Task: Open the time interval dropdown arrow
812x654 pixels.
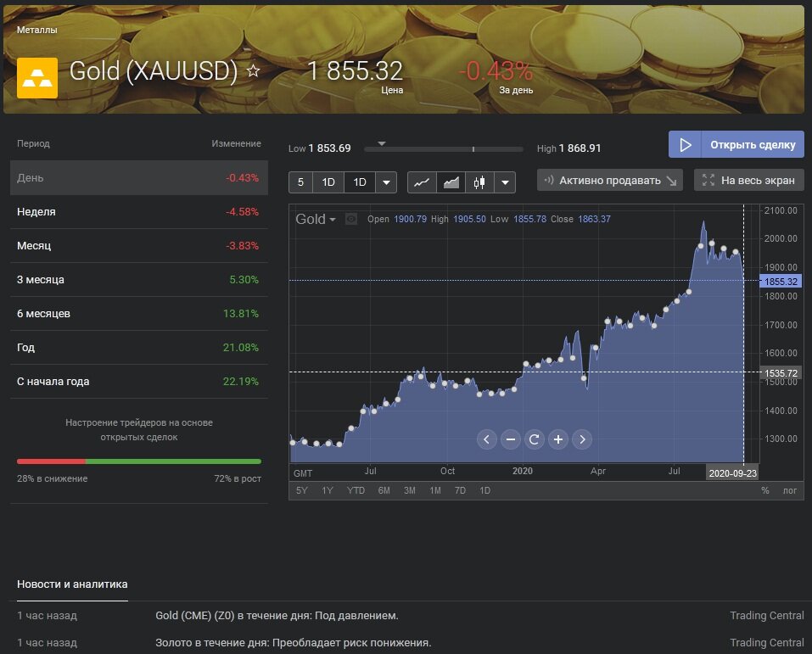Action: pyautogui.click(x=386, y=182)
